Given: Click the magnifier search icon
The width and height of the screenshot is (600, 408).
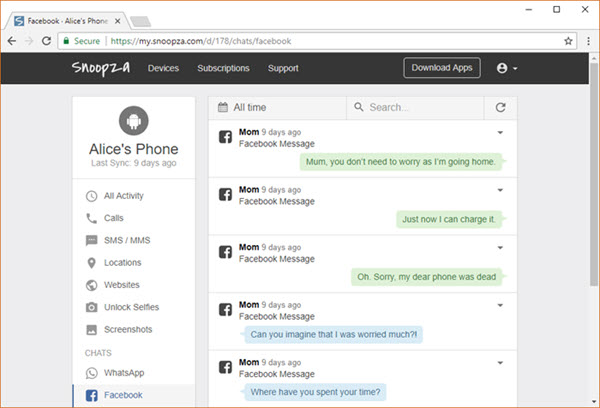Looking at the screenshot, I should tap(359, 107).
